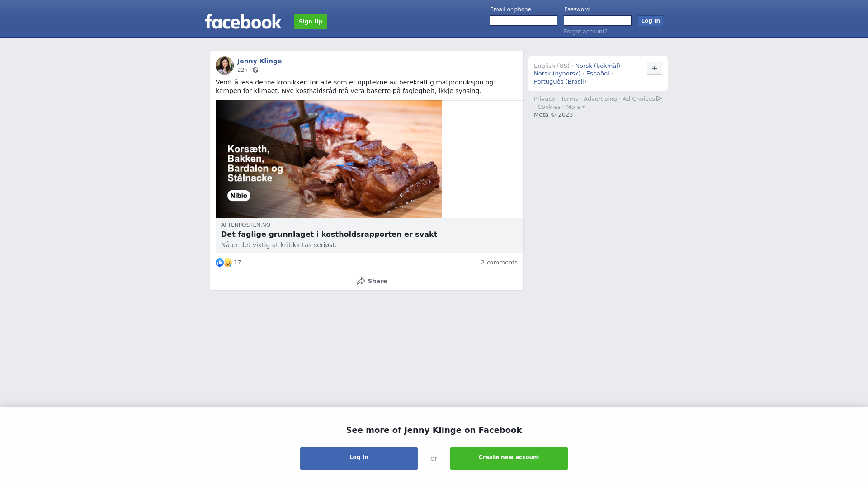The height and width of the screenshot is (488, 868).
Task: Click the green Sign Up button
Action: tap(311, 22)
